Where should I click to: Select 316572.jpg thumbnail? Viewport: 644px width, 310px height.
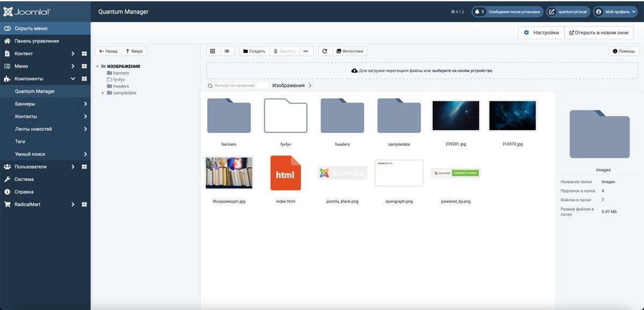(513, 115)
